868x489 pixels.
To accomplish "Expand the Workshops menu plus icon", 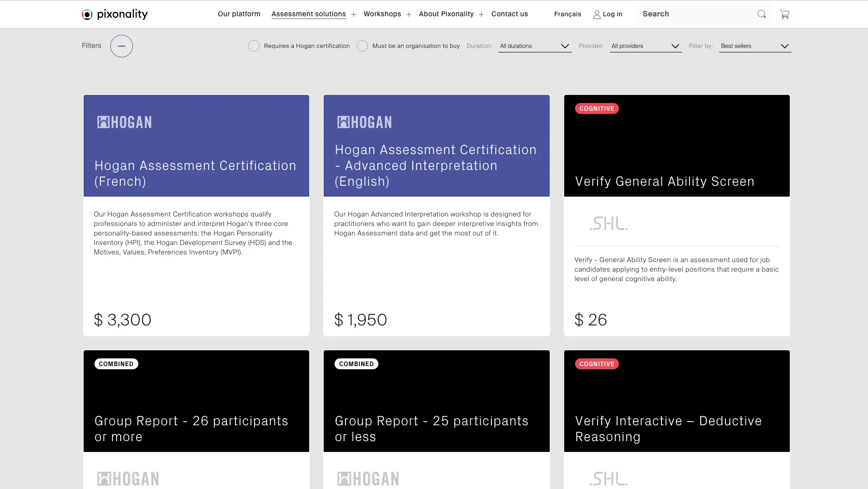I will pos(409,14).
